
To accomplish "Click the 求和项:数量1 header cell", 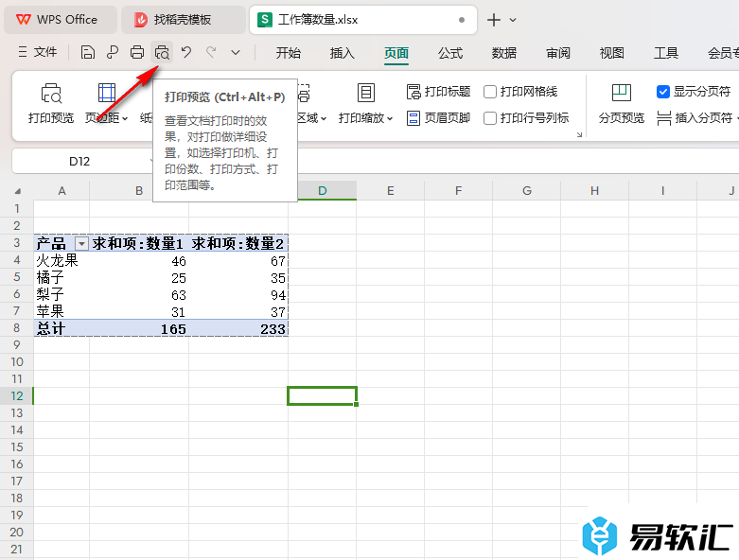I will pyautogui.click(x=139, y=243).
